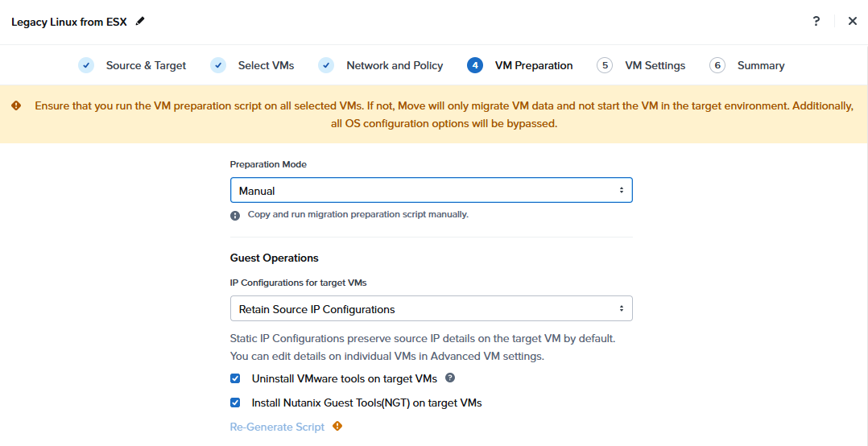The width and height of the screenshot is (868, 446).
Task: Expand the IP Configurations dropdown
Action: pos(431,309)
